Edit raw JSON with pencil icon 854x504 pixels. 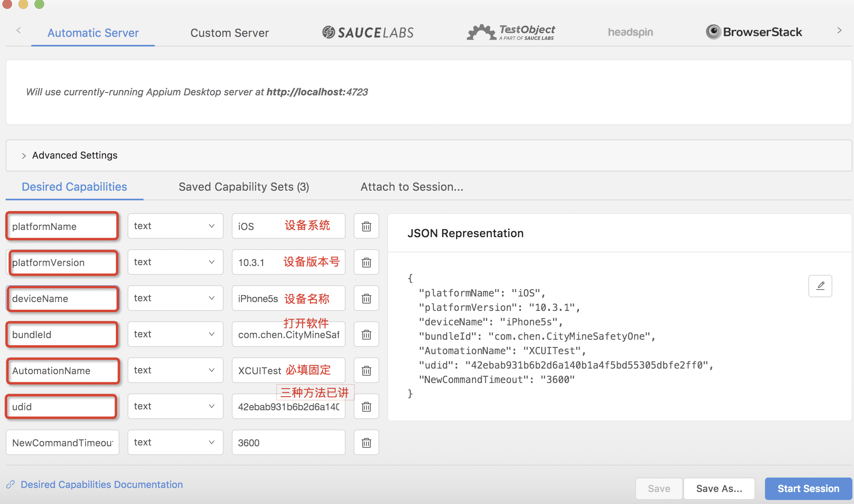tap(820, 286)
